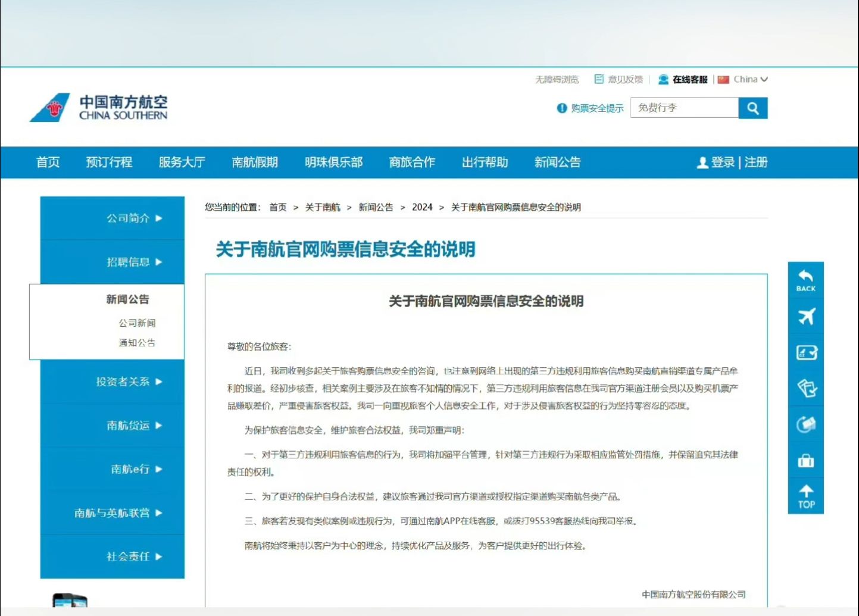Click 在线客服 link

pos(690,79)
